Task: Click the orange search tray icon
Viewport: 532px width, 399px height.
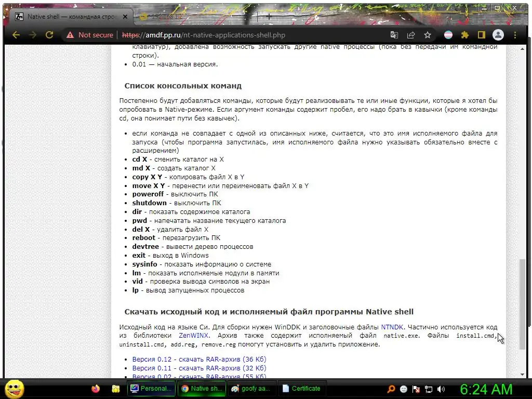Action: tap(391, 389)
